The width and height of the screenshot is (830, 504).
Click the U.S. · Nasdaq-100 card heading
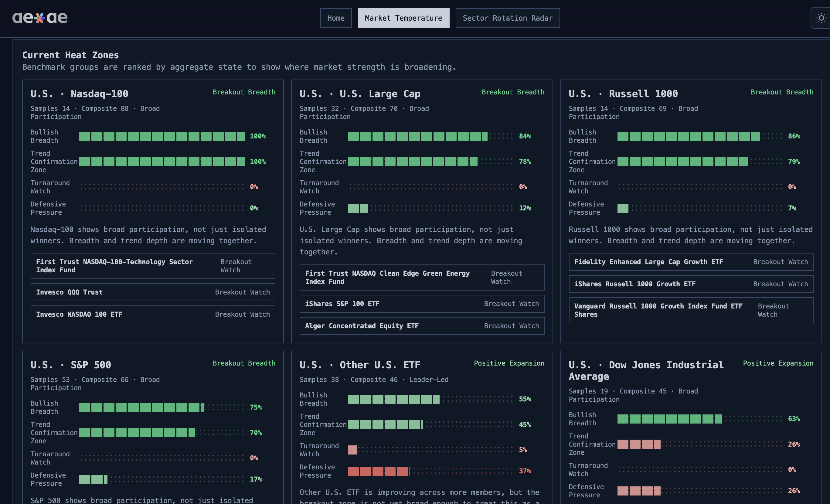[x=79, y=94]
